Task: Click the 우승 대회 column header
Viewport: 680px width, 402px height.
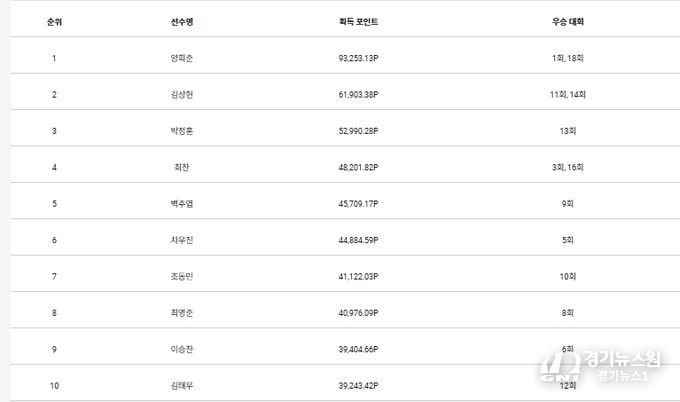Action: coord(567,21)
